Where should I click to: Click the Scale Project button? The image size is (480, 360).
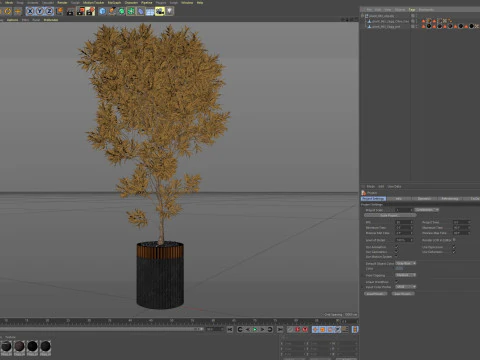(x=390, y=215)
